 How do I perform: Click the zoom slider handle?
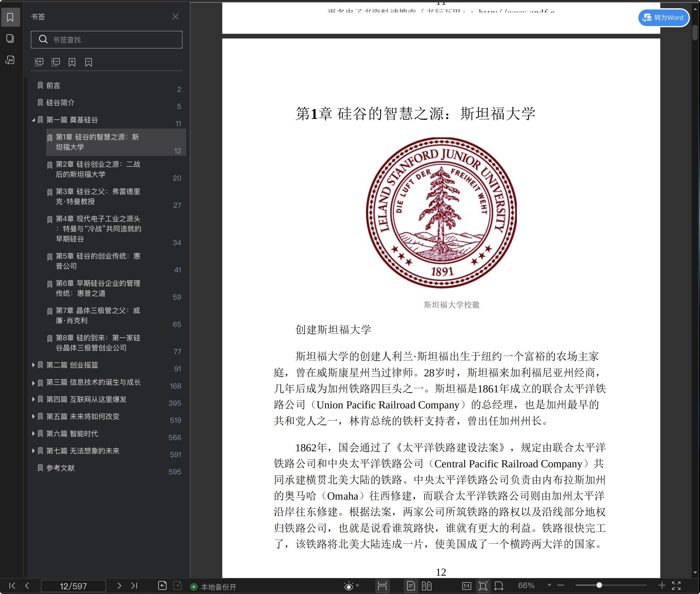point(599,585)
